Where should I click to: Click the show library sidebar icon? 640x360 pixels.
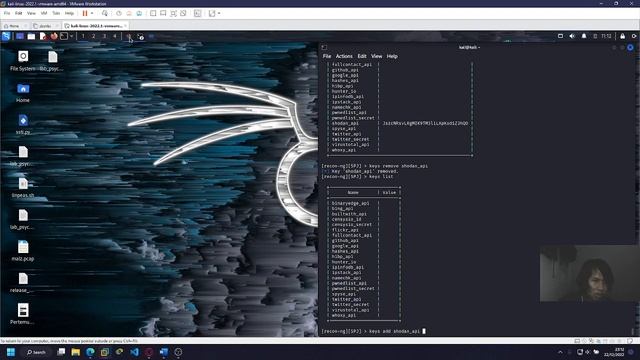tap(153, 13)
